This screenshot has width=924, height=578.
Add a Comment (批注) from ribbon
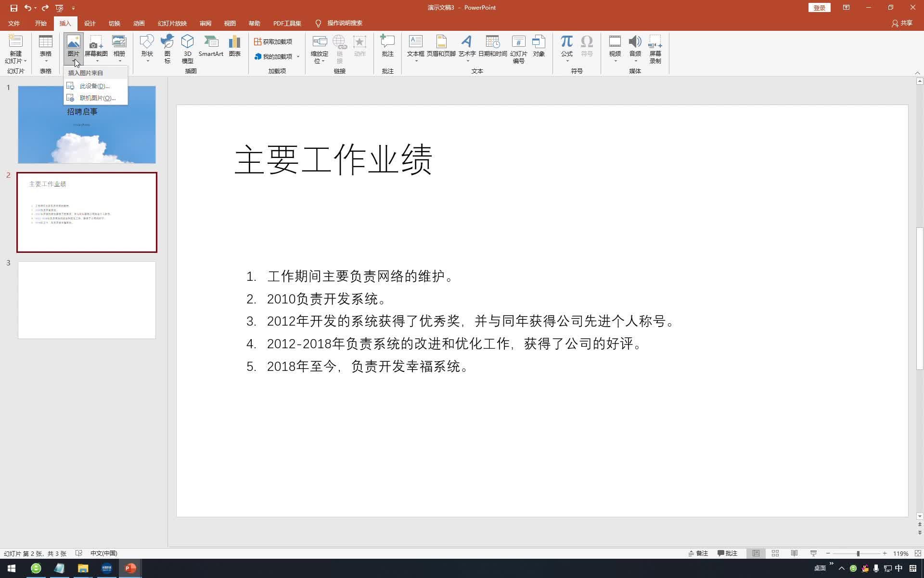(x=387, y=46)
